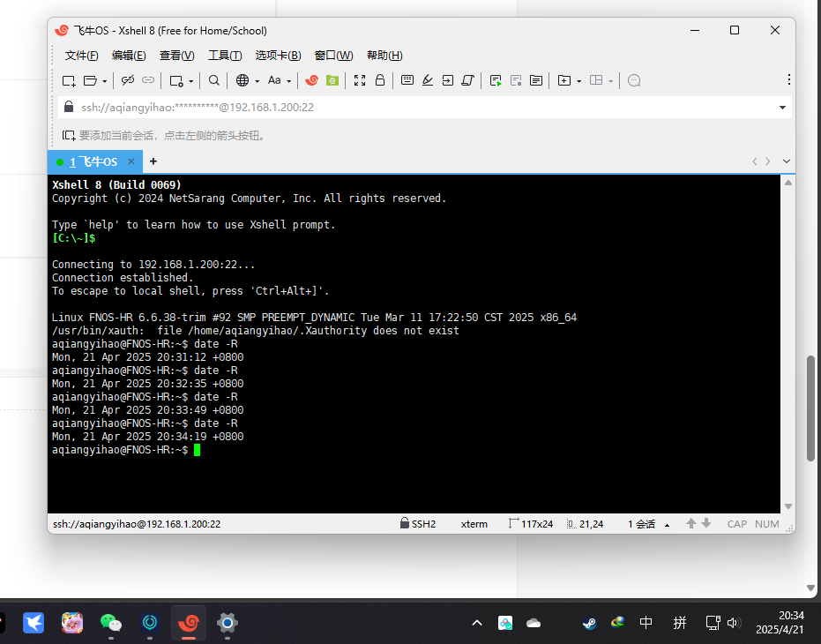Open the 文件(F) menu
This screenshot has width=821, height=644.
pyautogui.click(x=82, y=56)
